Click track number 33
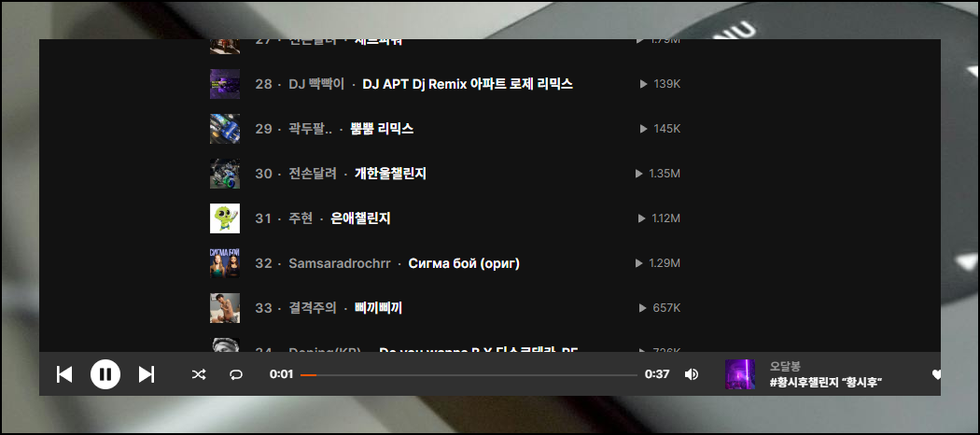This screenshot has width=980, height=435. (263, 308)
